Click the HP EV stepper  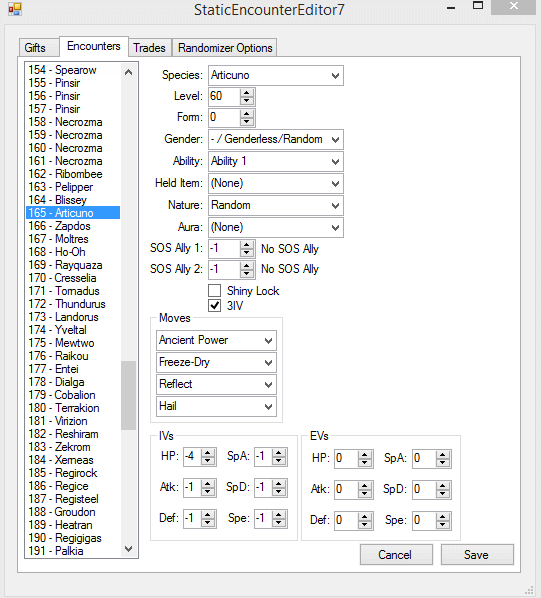[365, 458]
